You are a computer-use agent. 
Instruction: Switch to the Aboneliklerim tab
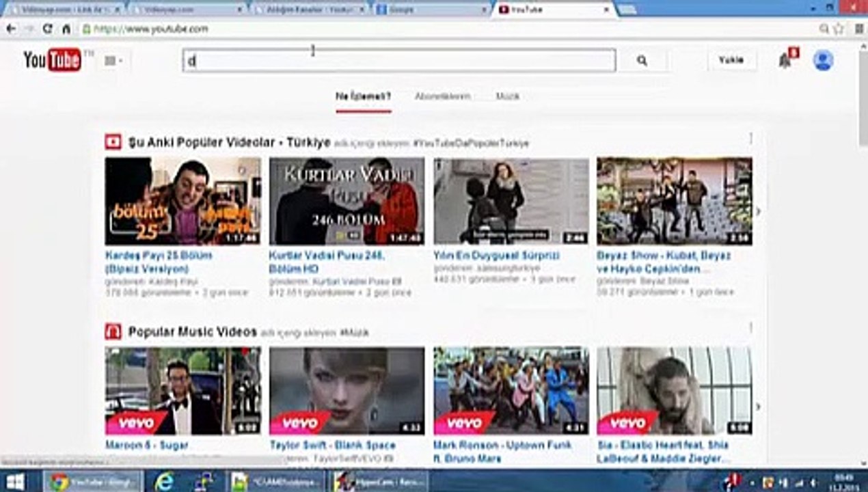442,96
